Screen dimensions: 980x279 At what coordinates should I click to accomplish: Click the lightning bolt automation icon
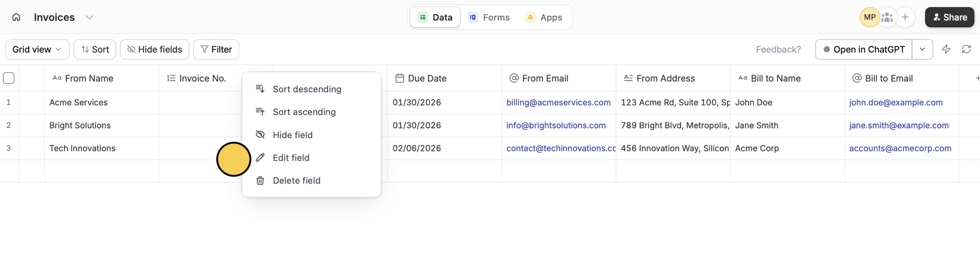pyautogui.click(x=946, y=49)
